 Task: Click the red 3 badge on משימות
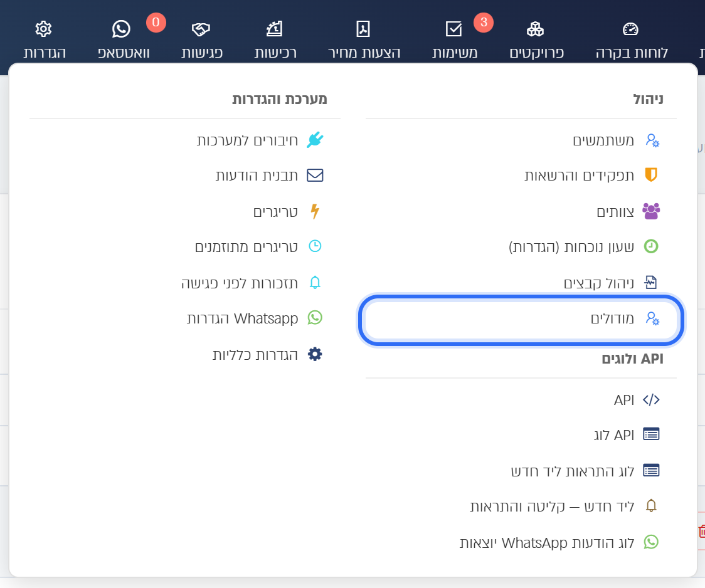tap(484, 22)
